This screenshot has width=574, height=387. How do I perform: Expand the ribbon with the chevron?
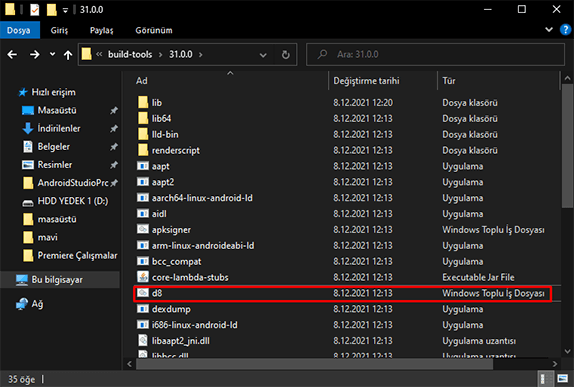[549, 30]
